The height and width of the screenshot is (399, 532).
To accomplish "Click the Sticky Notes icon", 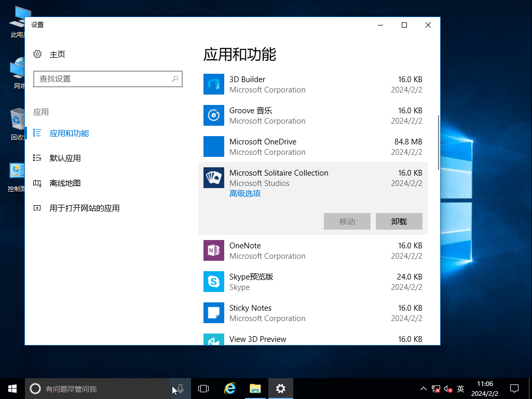I will (213, 313).
